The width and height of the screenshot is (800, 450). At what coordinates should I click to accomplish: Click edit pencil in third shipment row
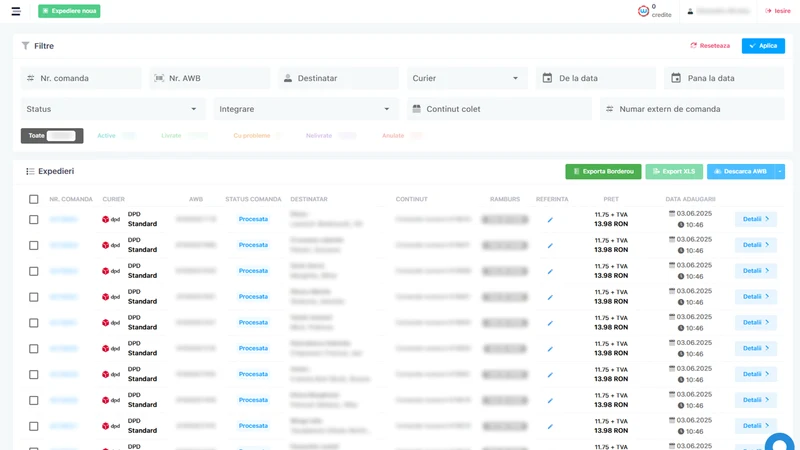click(550, 271)
